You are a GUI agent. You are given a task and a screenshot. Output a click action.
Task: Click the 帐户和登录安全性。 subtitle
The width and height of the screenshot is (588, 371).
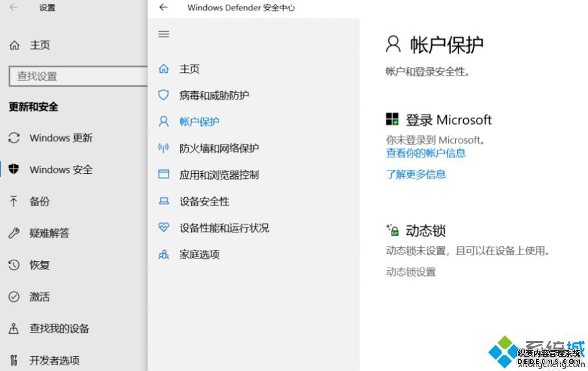[x=427, y=72]
